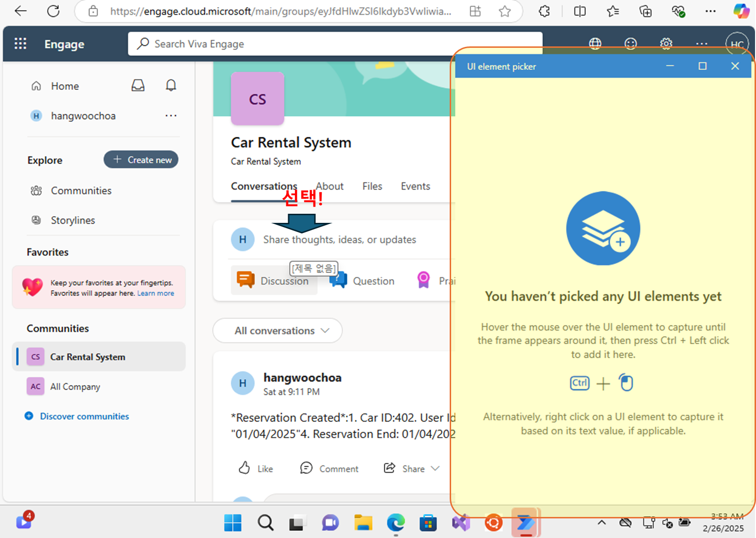Open File Explorer from taskbar
Screen dimensions: 756x538
[363, 523]
